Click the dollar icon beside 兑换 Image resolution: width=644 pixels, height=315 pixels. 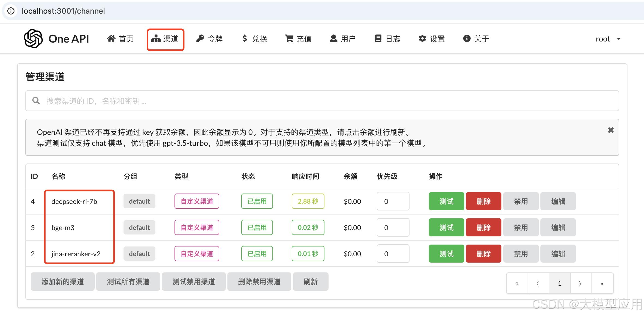[244, 38]
